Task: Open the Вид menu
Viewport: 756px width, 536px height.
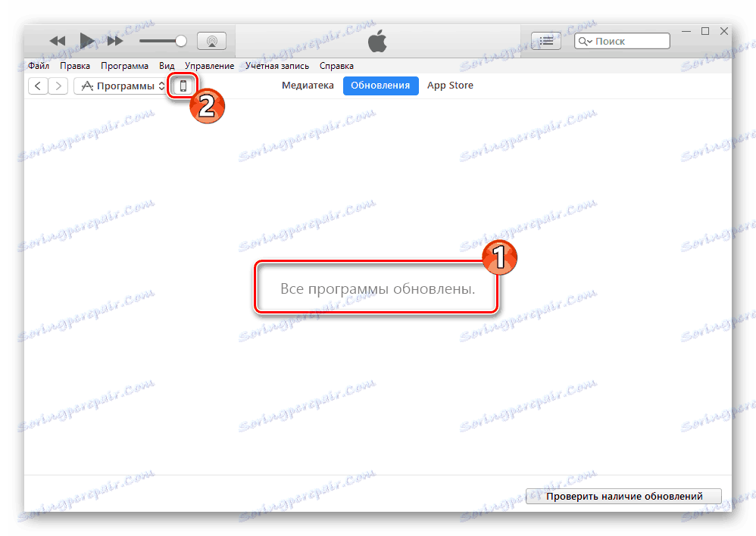Action: point(167,66)
